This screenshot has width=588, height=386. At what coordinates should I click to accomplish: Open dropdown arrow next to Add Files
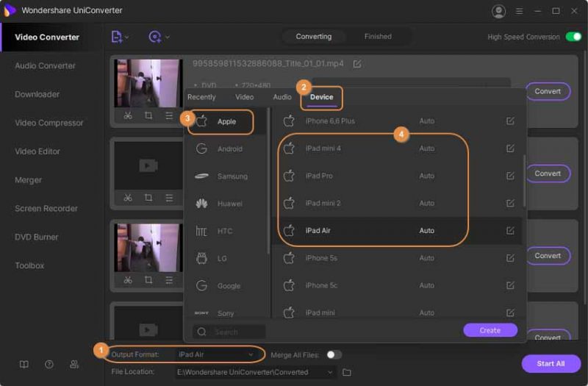tap(127, 37)
